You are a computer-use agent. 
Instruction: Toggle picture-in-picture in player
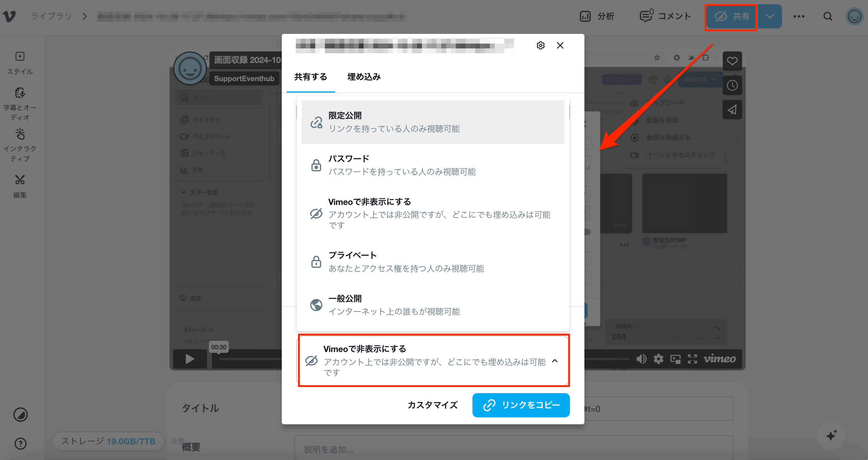675,359
